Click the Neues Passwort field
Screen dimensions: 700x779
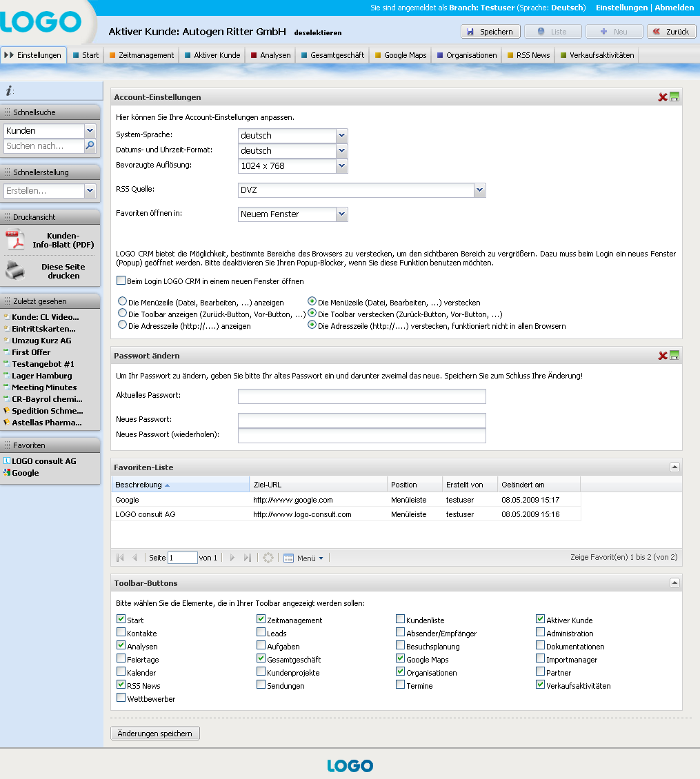click(362, 421)
